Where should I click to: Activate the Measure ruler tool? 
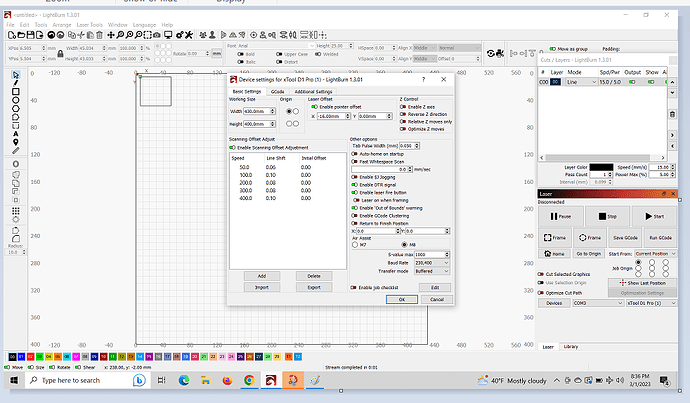tap(16, 150)
